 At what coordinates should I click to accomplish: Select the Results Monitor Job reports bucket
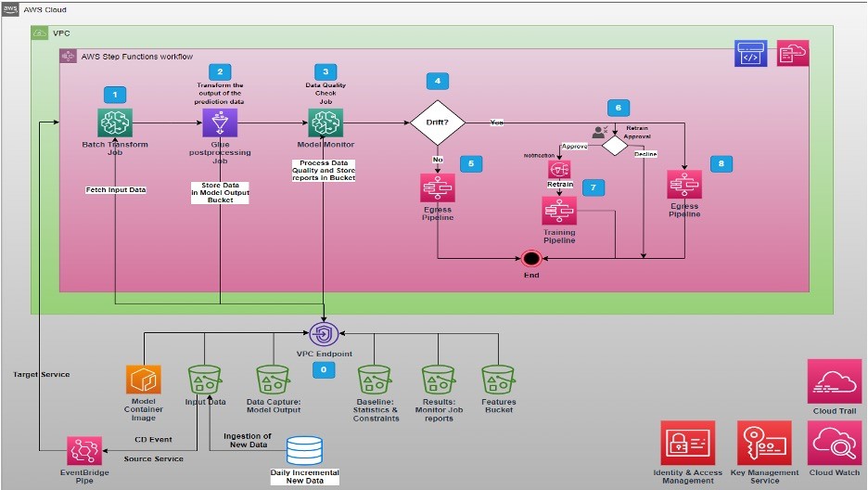pyautogui.click(x=437, y=380)
